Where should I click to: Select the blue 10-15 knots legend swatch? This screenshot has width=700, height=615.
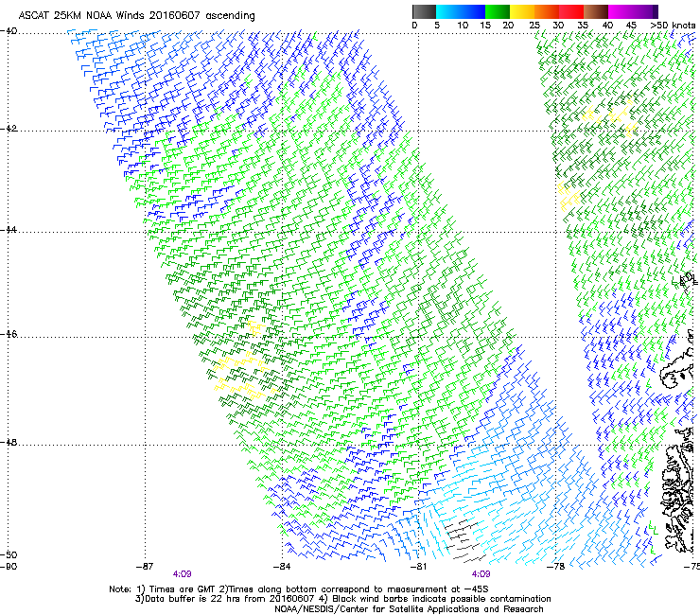(473, 11)
